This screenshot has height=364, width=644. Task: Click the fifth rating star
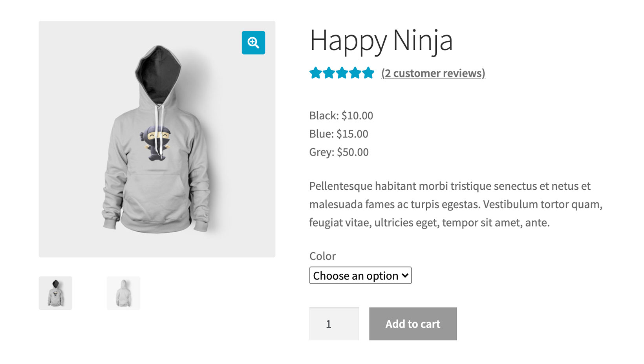click(x=368, y=73)
